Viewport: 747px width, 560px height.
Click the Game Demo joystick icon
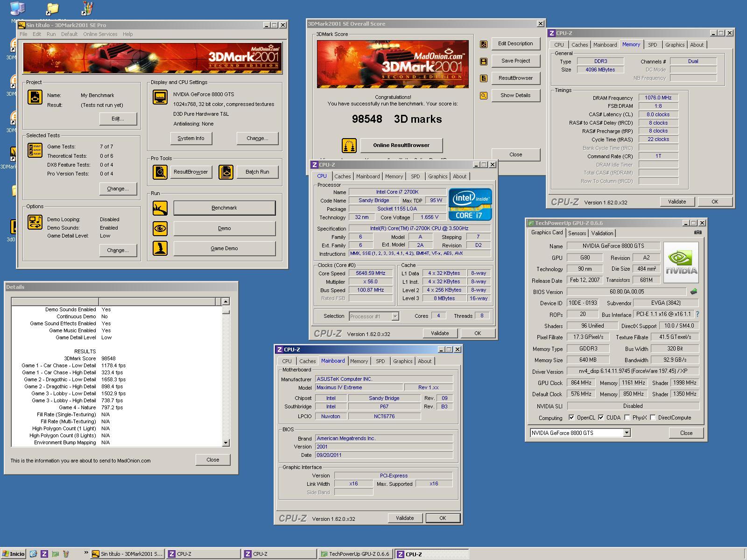160,248
